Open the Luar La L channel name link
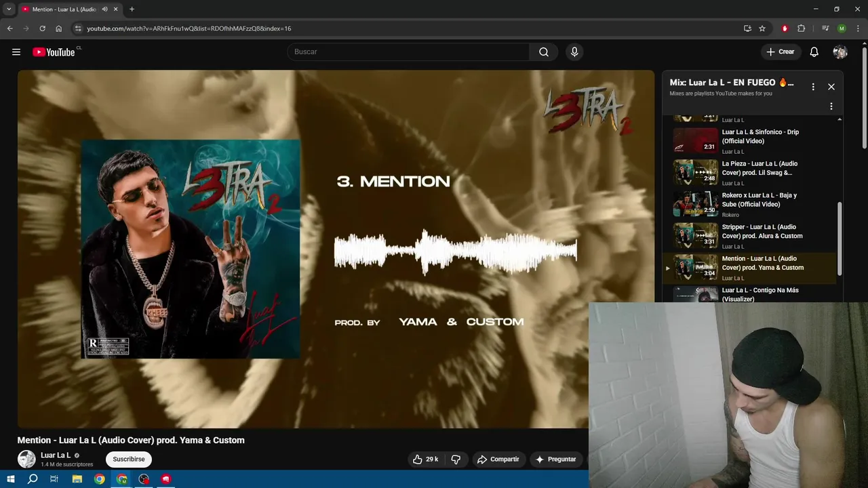The height and width of the screenshot is (488, 868). pyautogui.click(x=56, y=455)
